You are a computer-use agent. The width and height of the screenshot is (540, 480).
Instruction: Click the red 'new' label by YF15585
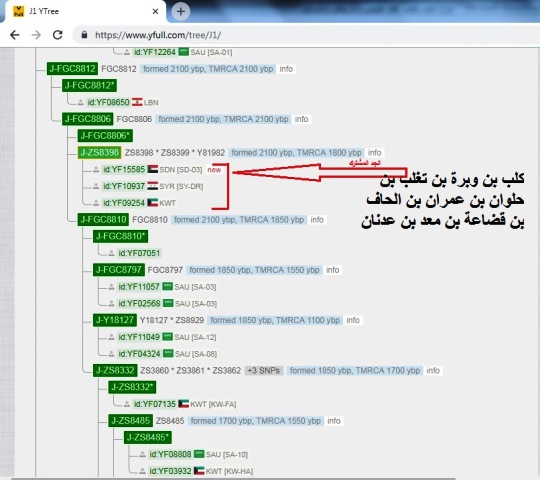[214, 170]
